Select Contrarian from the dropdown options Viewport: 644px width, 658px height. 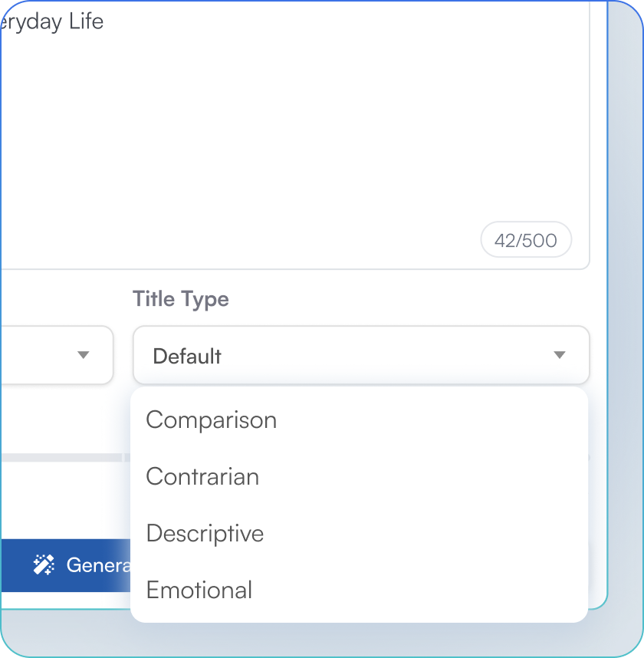pos(202,476)
